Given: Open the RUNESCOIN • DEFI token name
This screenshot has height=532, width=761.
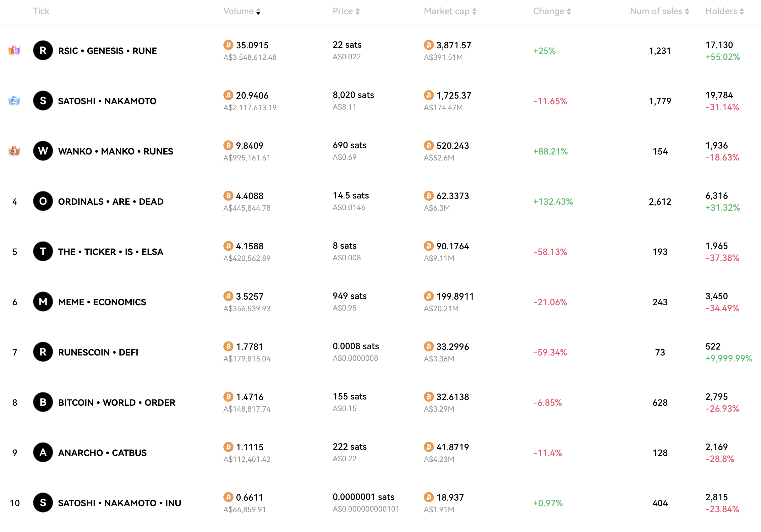Looking at the screenshot, I should (x=98, y=352).
